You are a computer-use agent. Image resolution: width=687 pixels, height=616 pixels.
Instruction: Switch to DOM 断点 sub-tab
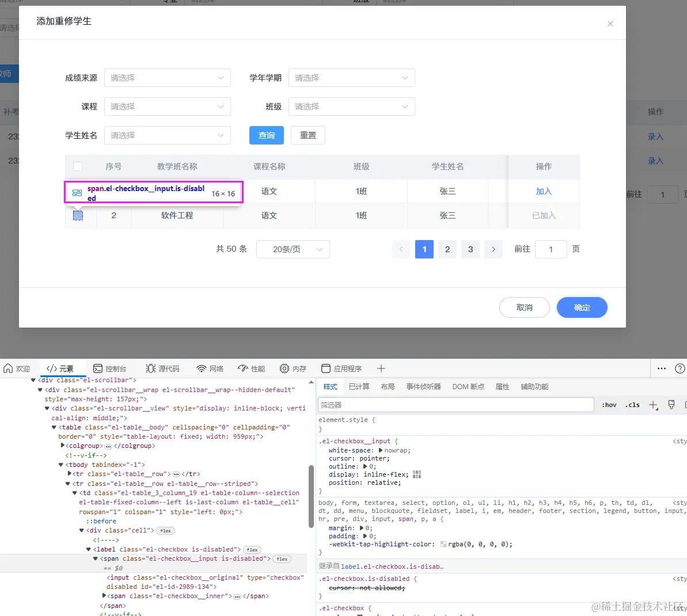tap(468, 387)
